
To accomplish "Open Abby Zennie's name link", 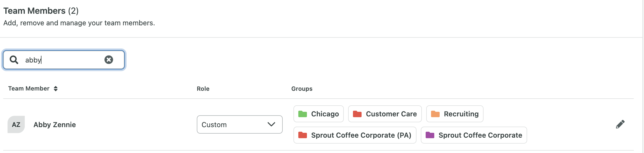I will tap(55, 125).
